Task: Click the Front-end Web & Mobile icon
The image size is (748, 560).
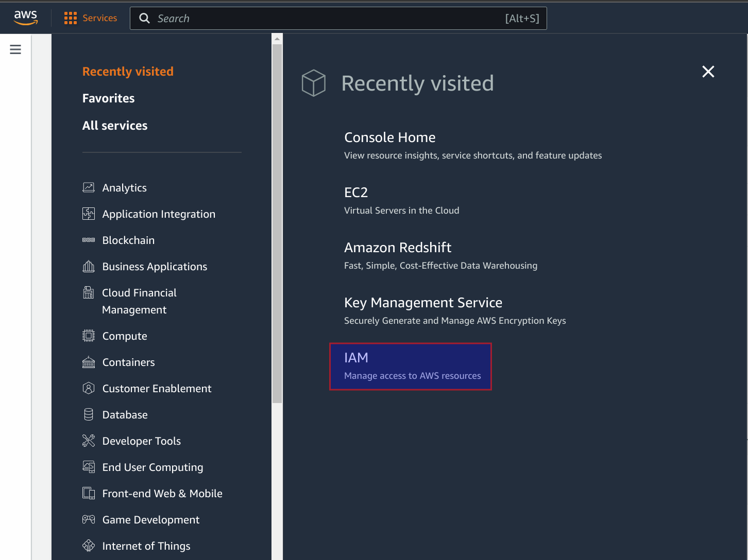Action: (89, 493)
